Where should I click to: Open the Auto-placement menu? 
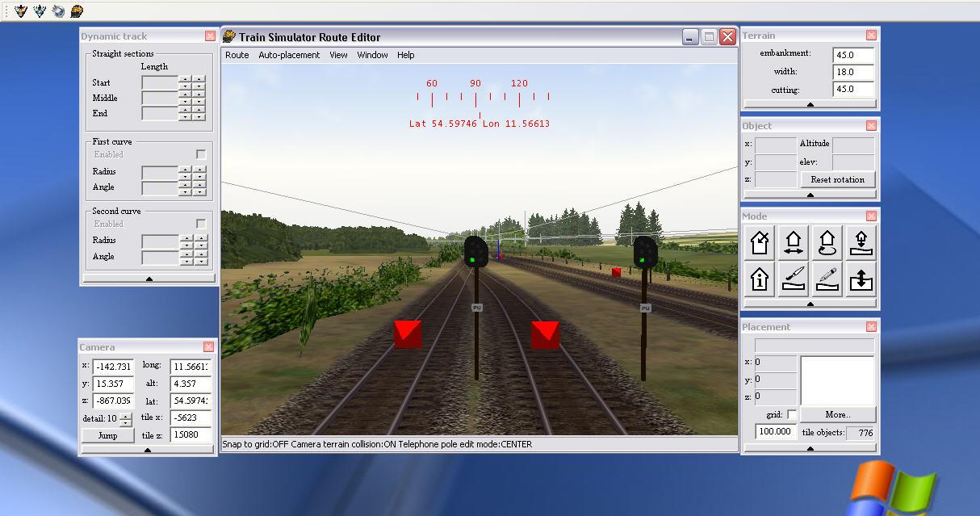289,55
